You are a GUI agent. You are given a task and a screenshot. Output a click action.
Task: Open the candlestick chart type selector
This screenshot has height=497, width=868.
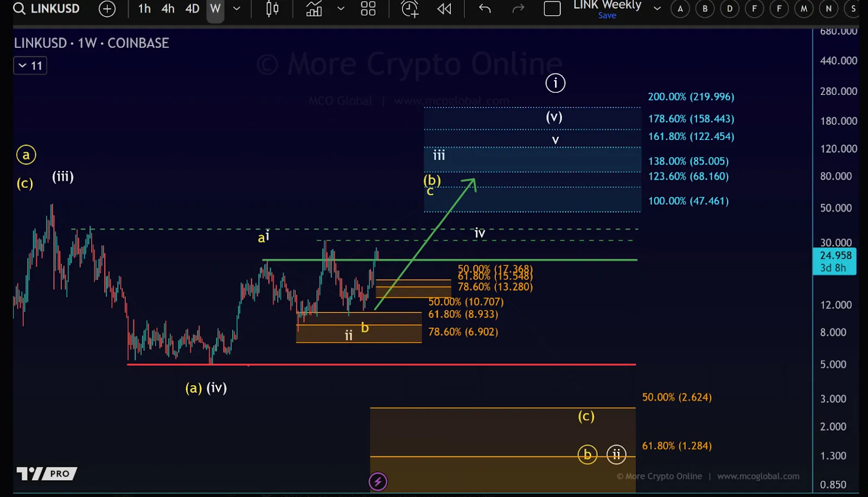click(x=272, y=9)
